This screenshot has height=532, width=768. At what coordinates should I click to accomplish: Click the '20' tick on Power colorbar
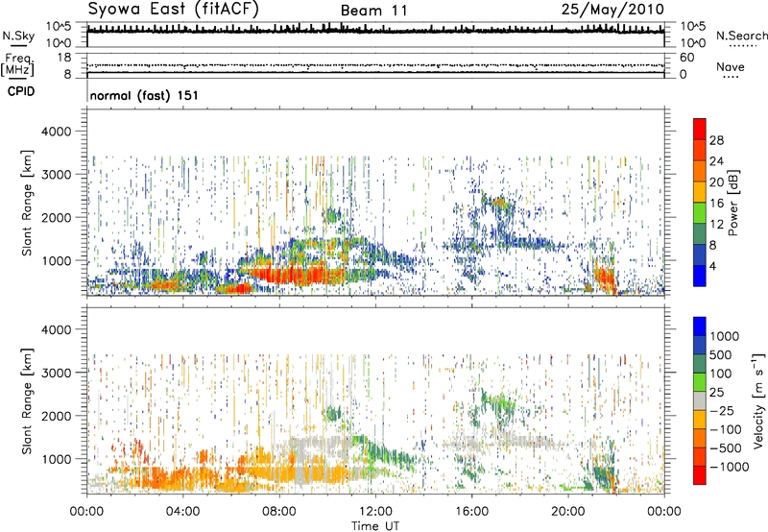click(716, 182)
